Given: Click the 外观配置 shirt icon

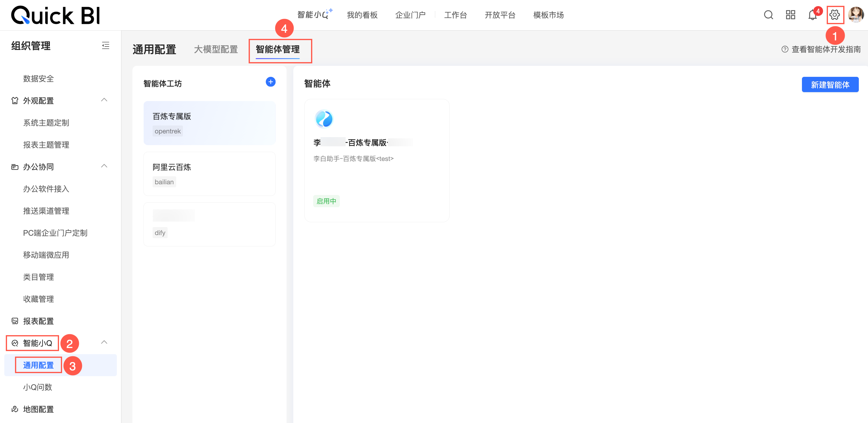Looking at the screenshot, I should pos(15,100).
